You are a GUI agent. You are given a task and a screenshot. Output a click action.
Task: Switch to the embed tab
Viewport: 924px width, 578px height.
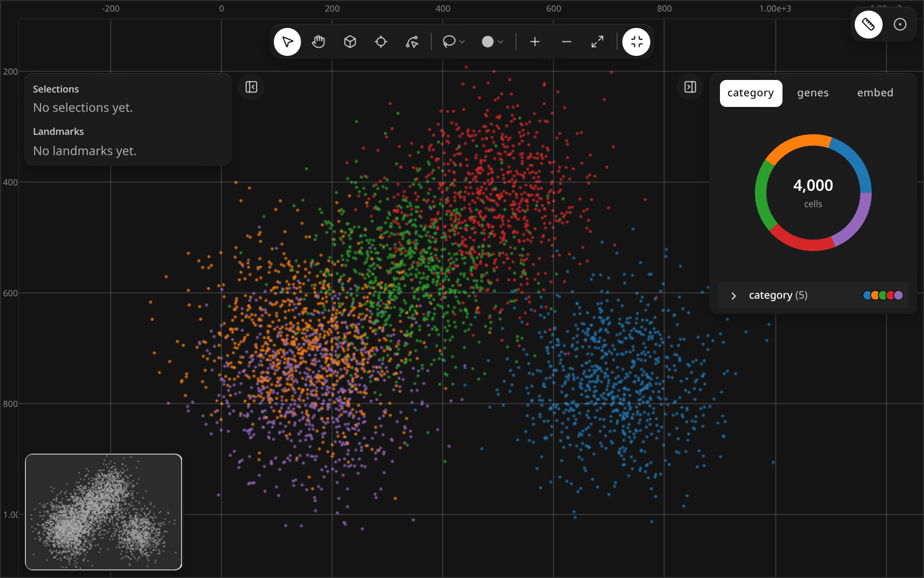[x=875, y=93]
